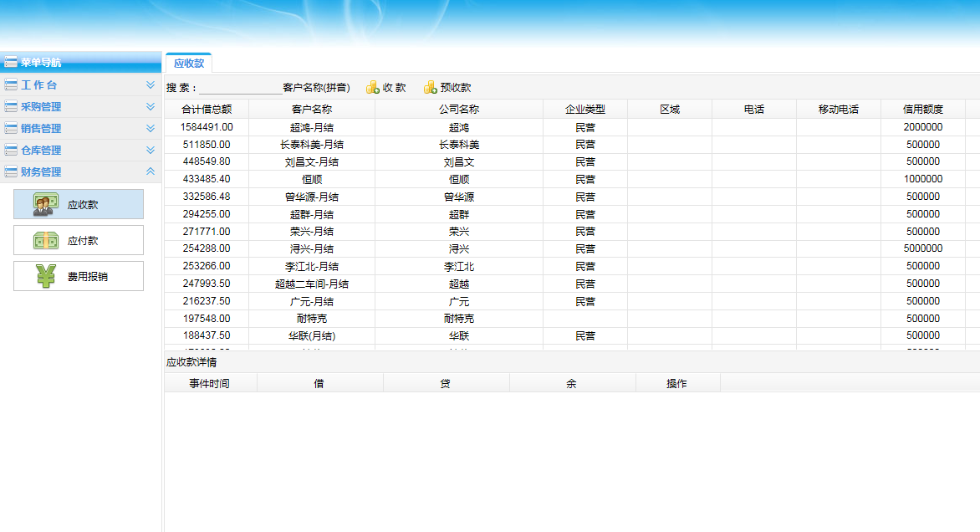Select the 李江北-月结 customer row
The image size is (980, 532).
(x=572, y=266)
